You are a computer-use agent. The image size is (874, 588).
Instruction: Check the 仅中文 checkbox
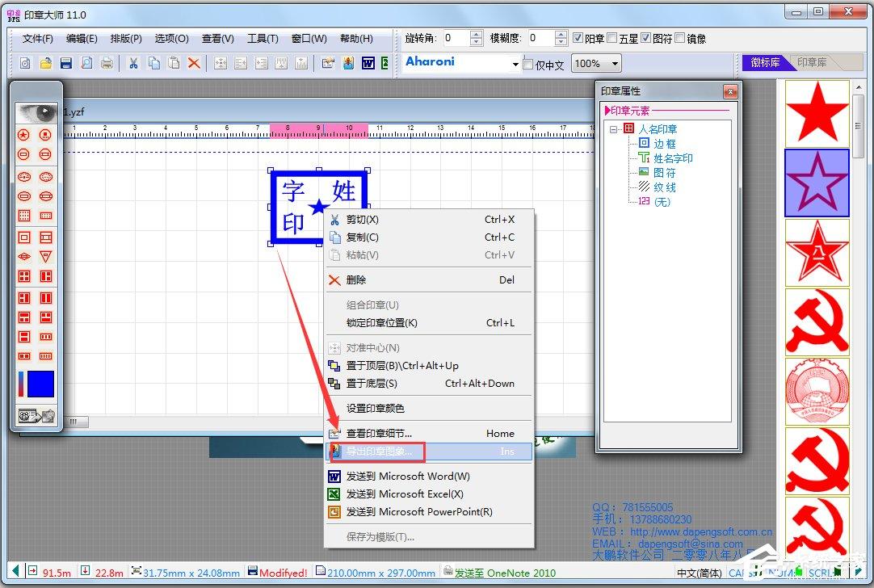(x=528, y=64)
